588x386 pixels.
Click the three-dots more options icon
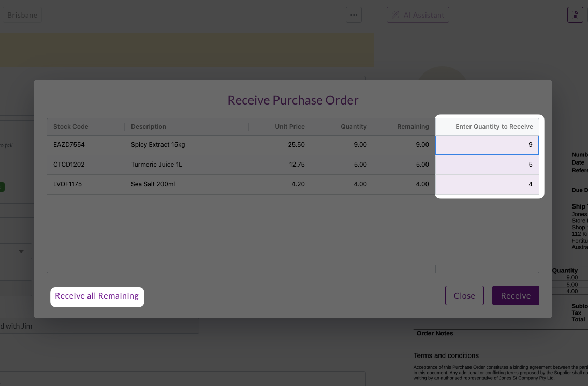354,15
